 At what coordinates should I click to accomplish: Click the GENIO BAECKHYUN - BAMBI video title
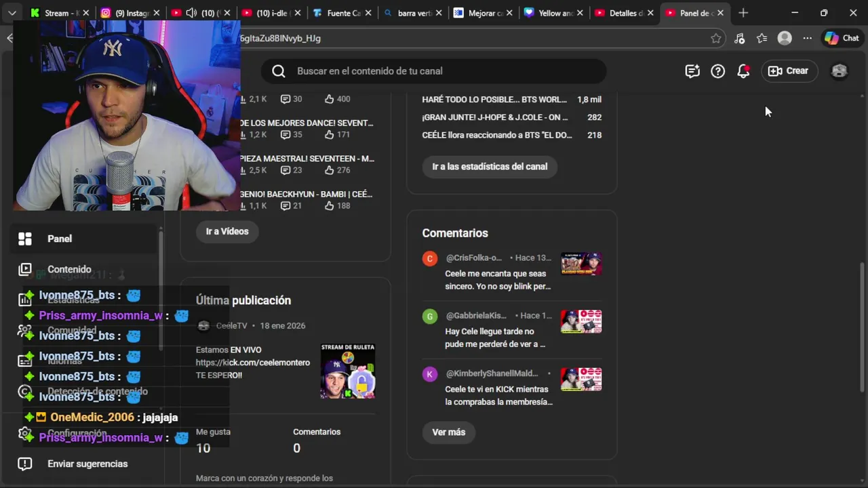tap(306, 195)
